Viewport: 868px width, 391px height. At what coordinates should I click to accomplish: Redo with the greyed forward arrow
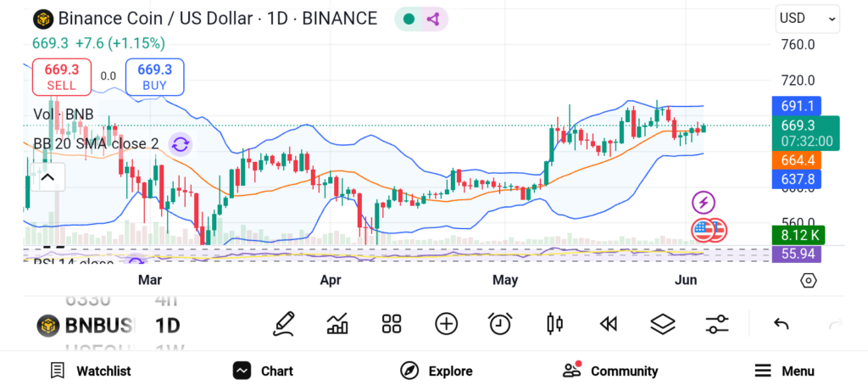835,324
